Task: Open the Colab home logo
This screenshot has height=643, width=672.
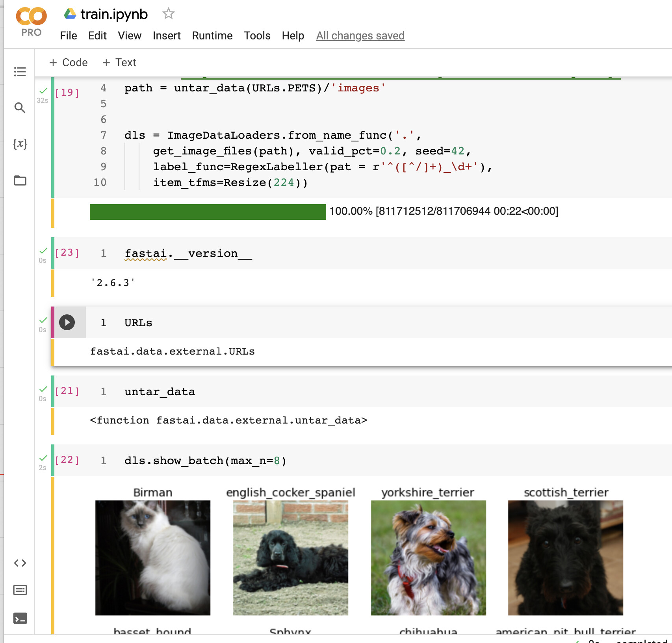Action: click(31, 16)
